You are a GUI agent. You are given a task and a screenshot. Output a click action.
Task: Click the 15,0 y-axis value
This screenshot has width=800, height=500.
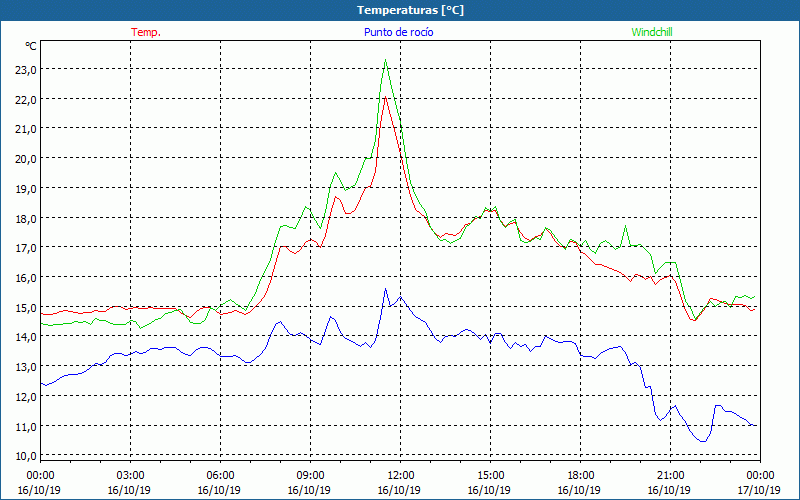(26, 308)
